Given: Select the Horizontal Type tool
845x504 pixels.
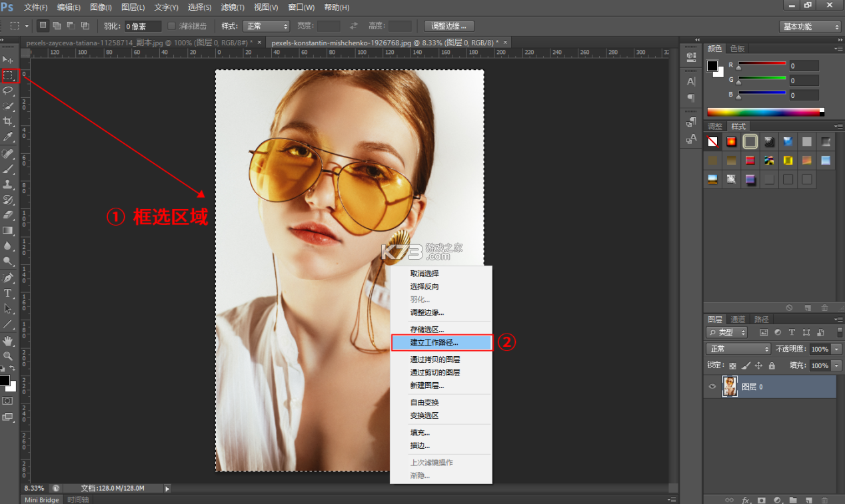Looking at the screenshot, I should click(x=8, y=293).
